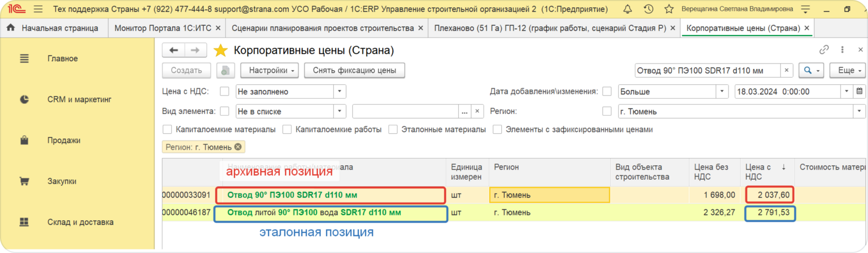Screen dimensions: 868x253
Task: Close Монитор Портала 1С:ИТС tab
Action: [x=218, y=28]
